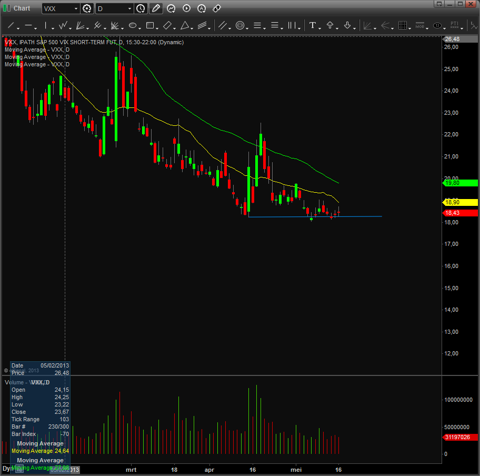
Task: Click the mei label on time axis
Action: 296,470
